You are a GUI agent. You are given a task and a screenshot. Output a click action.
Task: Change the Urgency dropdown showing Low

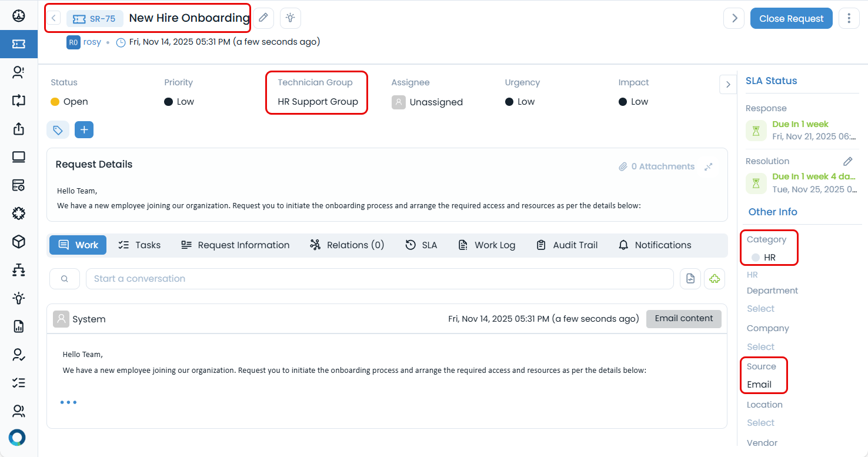point(520,102)
